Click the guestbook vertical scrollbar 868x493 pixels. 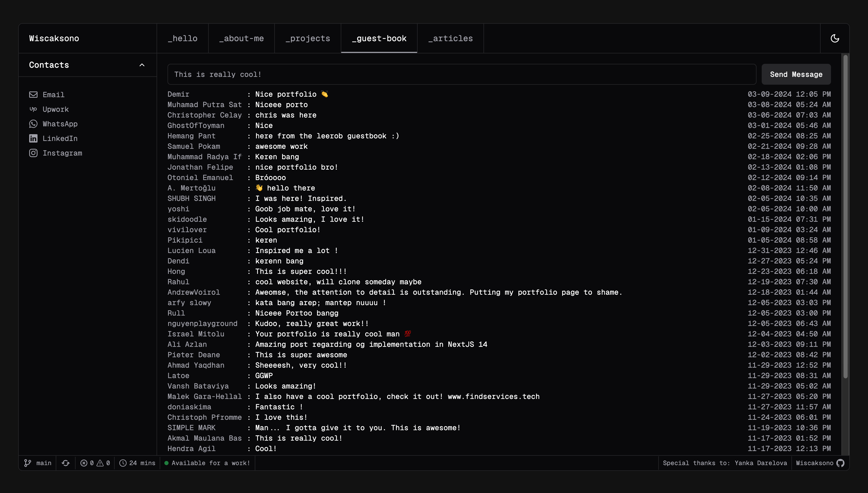[845, 217]
